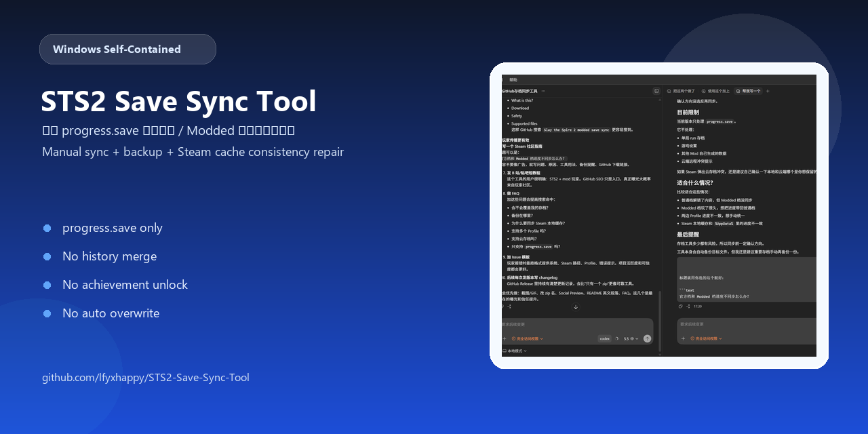The image size is (868, 434).
Task: Select the 帮我写一个 tab
Action: [x=748, y=91]
